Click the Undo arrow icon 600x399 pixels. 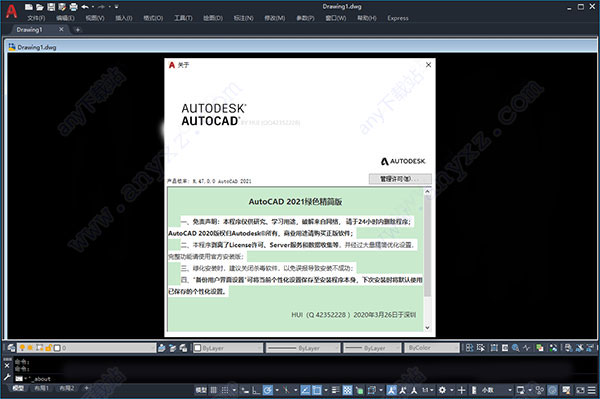tap(85, 7)
